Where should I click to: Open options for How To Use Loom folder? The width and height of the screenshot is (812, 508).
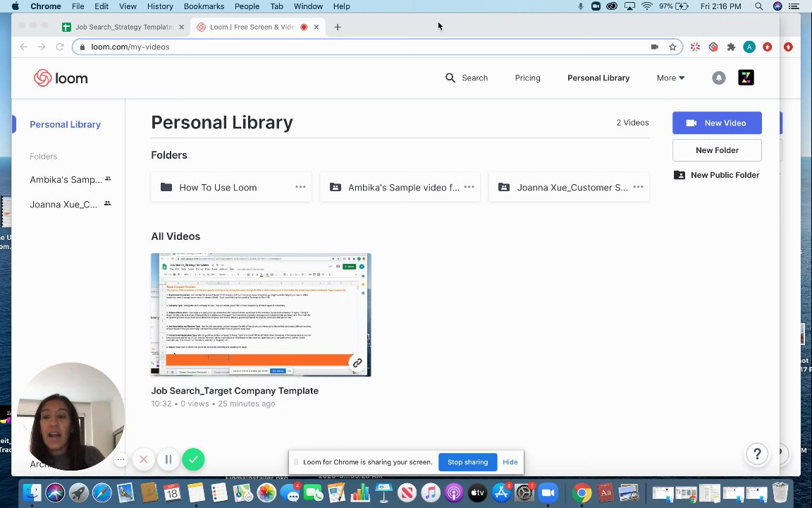tap(300, 187)
